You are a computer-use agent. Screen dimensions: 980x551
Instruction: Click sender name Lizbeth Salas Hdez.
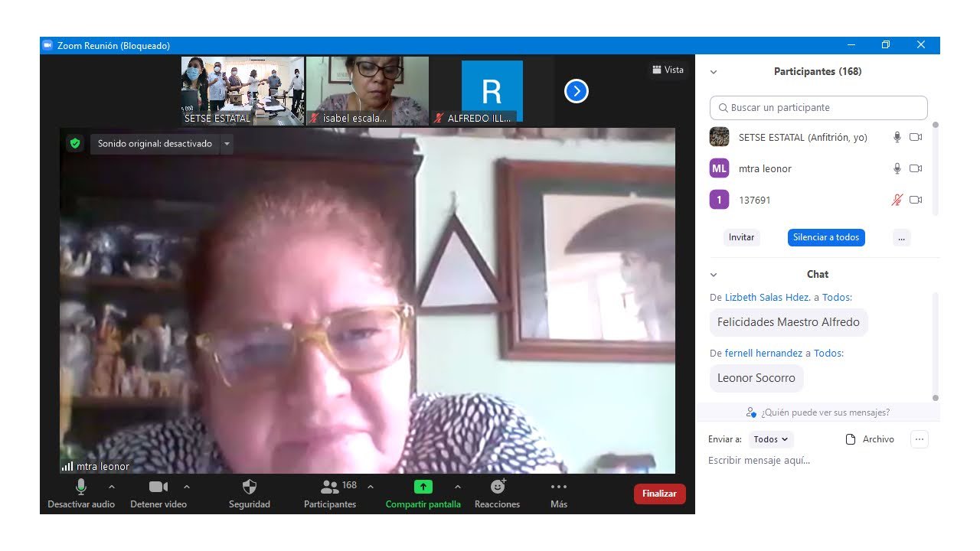[x=767, y=298]
